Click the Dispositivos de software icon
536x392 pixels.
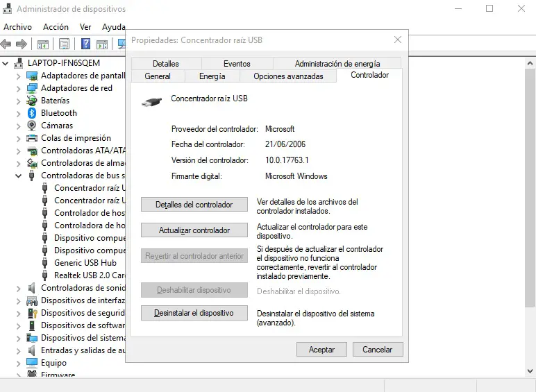click(32, 326)
